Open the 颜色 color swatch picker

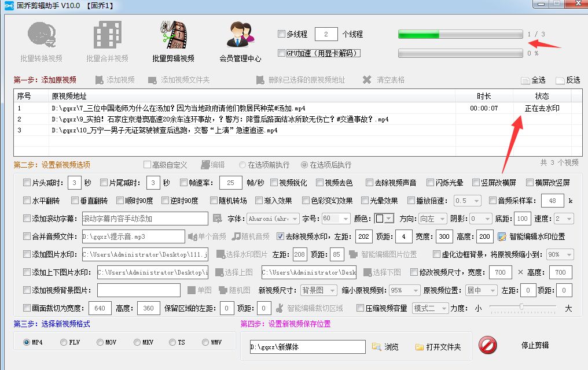pos(384,219)
